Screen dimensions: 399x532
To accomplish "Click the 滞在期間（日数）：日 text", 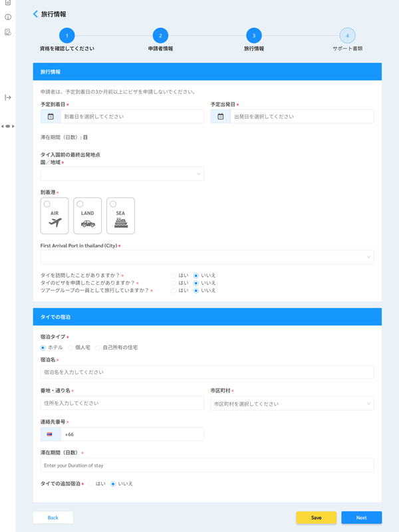I will 64,137.
